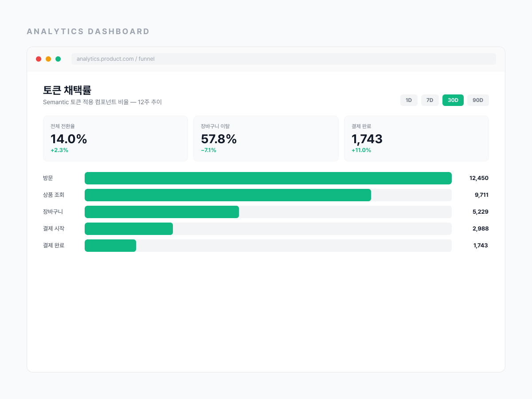Click the 12,450 visit count value

479,178
